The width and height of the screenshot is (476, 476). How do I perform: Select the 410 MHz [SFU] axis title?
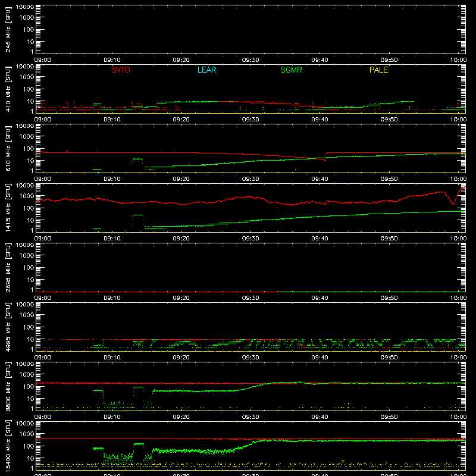(x=8, y=89)
